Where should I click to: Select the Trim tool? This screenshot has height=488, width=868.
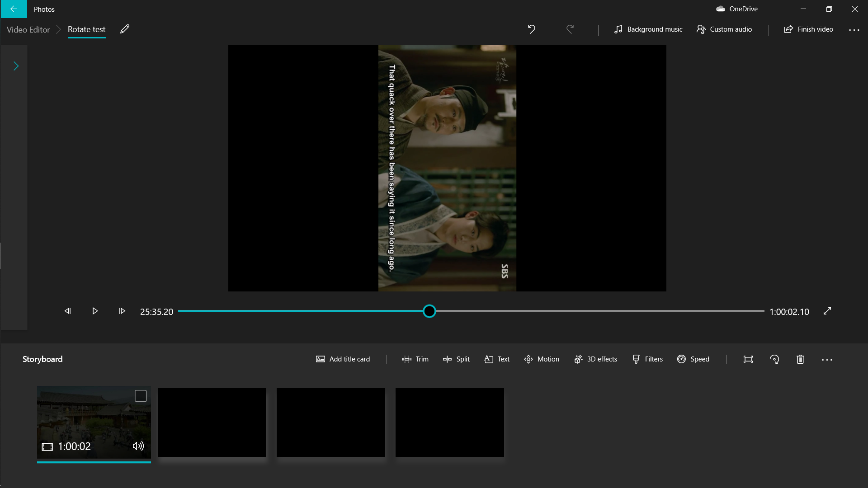tap(415, 359)
